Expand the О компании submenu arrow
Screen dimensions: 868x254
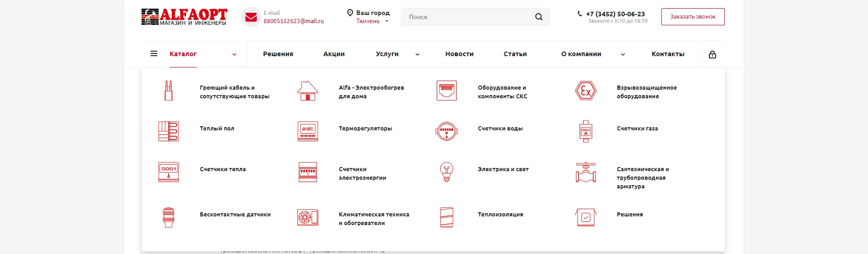[x=623, y=54]
